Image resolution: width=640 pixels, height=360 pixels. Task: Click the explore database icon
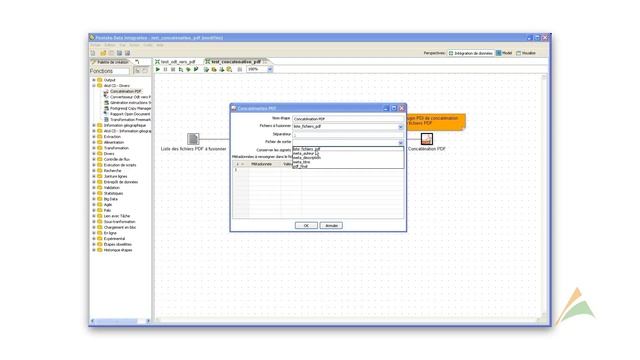pos(229,69)
